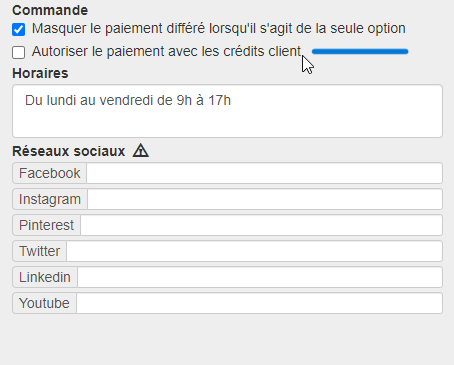Focus the Instagram URL input field
The width and height of the screenshot is (454, 365).
[265, 199]
